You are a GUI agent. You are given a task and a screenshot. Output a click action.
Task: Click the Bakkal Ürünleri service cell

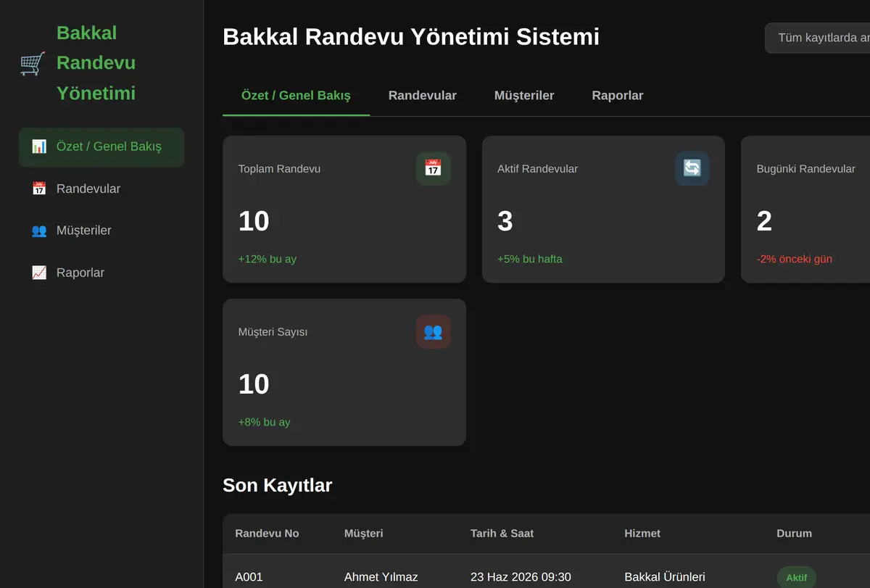pos(665,577)
